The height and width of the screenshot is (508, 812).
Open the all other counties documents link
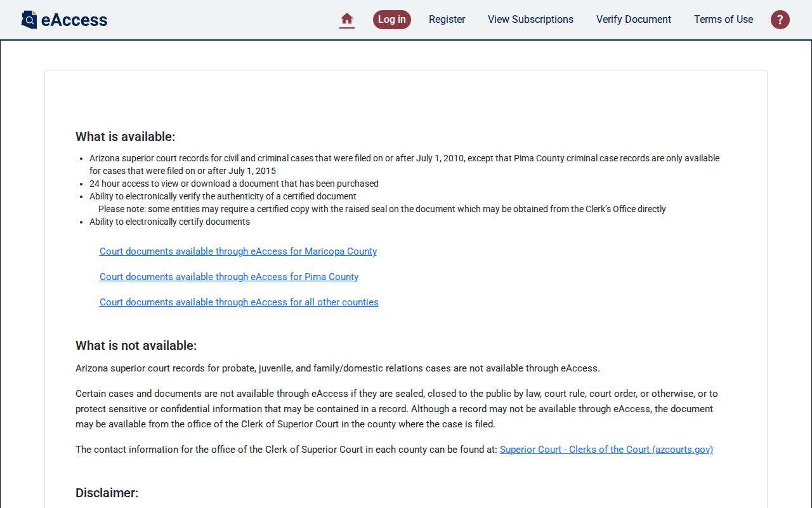[x=239, y=302]
